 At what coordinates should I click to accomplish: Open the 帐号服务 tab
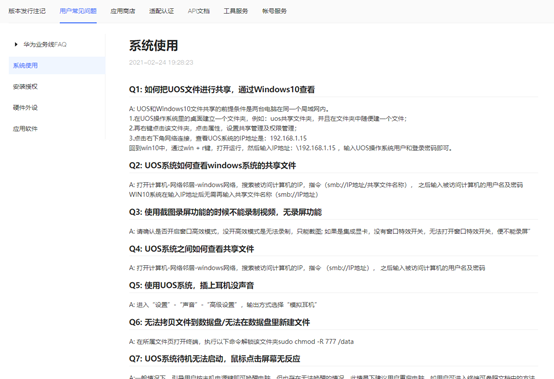tap(274, 11)
